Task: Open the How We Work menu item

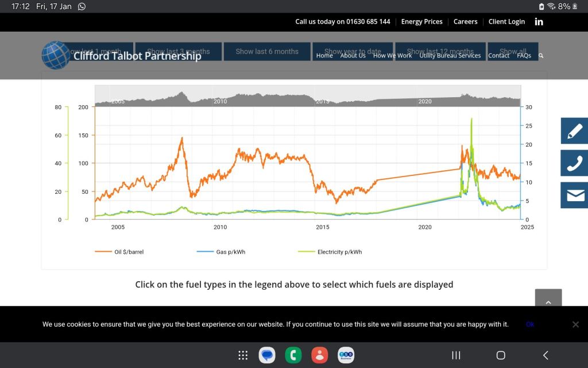Action: click(392, 56)
